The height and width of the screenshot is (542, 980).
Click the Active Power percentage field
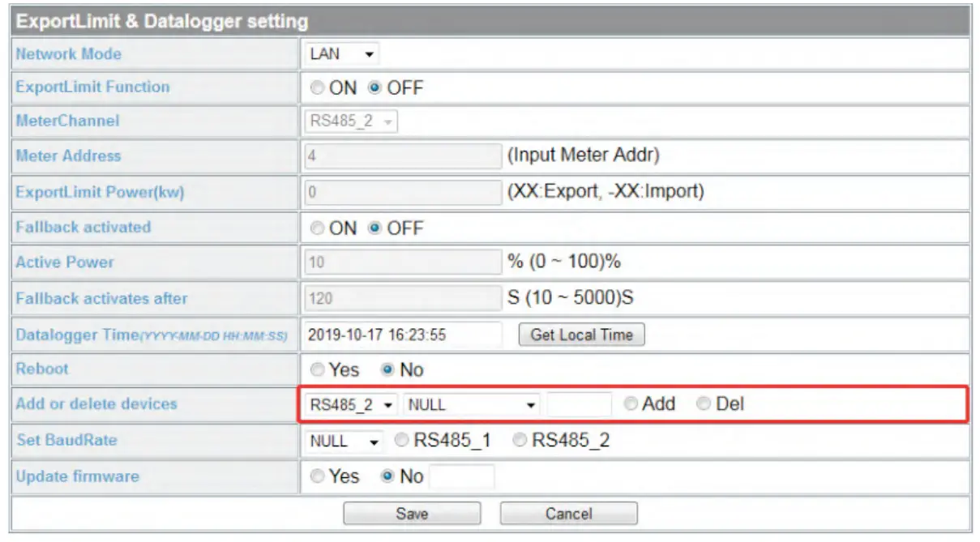[403, 262]
